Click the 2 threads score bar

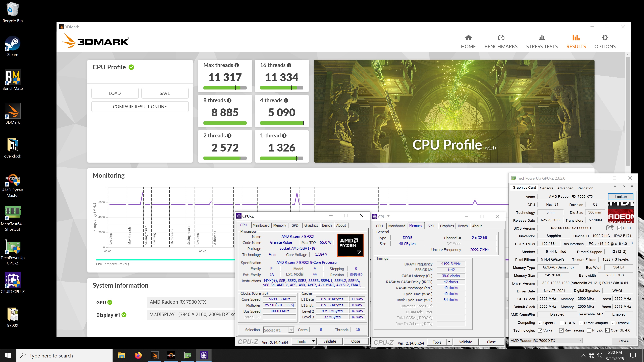point(225,158)
